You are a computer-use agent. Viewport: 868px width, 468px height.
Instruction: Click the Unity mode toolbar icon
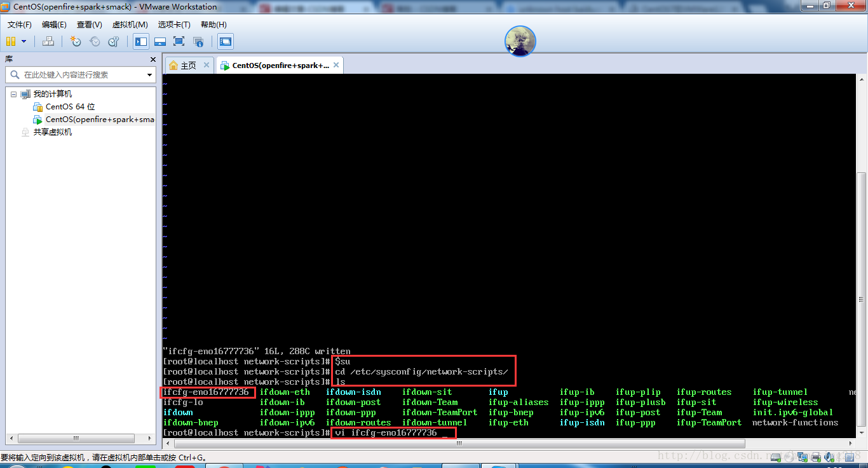click(198, 41)
